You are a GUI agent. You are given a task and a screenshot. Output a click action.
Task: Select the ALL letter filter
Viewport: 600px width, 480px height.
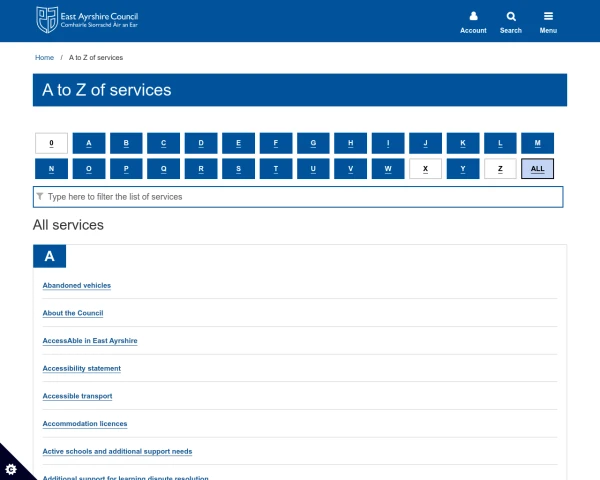coord(537,169)
